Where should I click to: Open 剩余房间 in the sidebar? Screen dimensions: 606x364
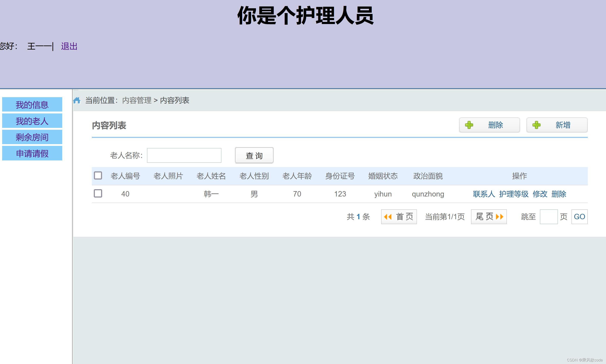(32, 137)
